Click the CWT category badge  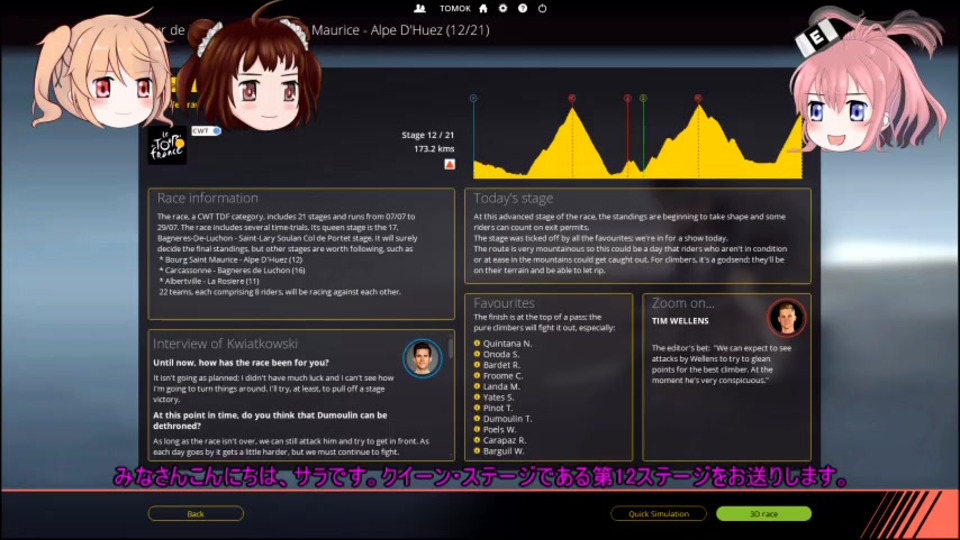(x=206, y=131)
